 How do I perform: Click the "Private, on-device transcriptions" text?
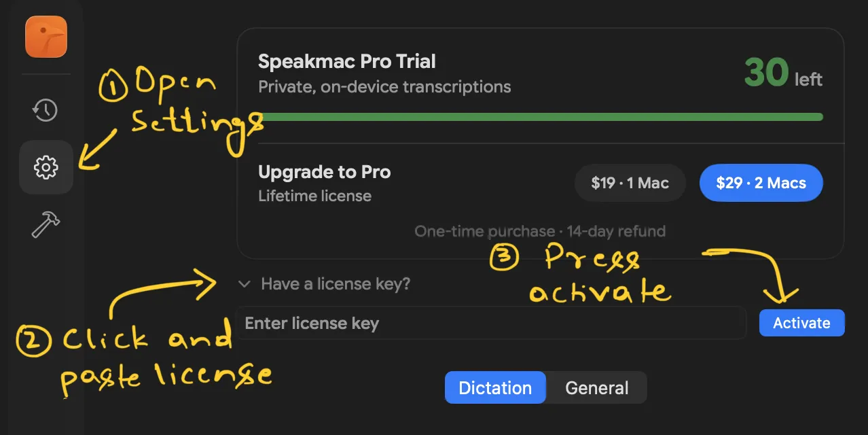click(384, 86)
